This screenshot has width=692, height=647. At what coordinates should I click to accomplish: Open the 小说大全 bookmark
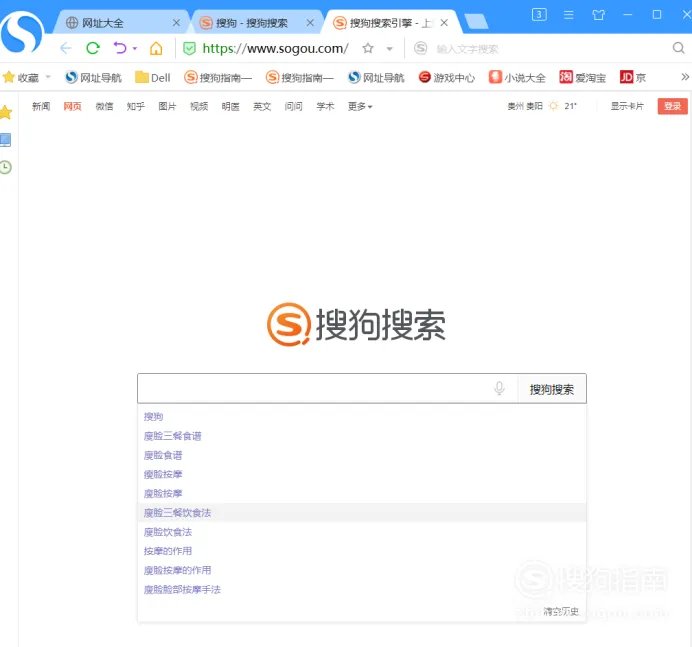coord(517,78)
